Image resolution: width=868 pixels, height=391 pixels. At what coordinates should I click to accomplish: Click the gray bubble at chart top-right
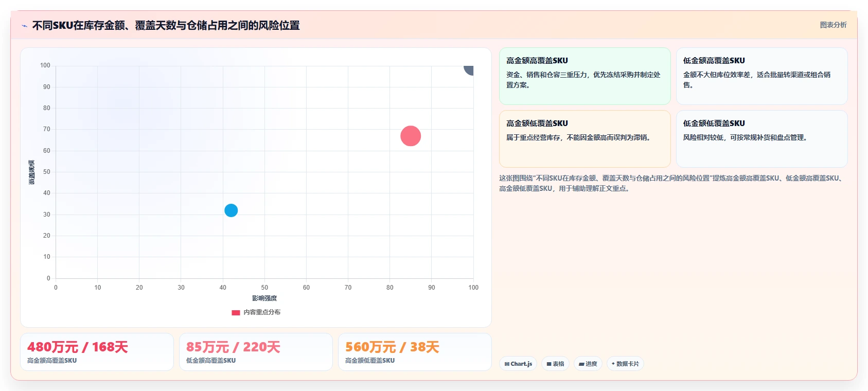click(469, 70)
